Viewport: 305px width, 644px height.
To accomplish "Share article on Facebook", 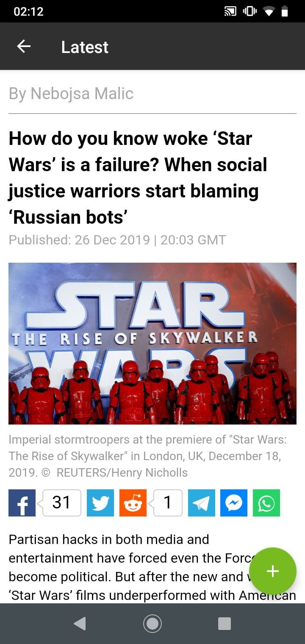I will pos(22,503).
